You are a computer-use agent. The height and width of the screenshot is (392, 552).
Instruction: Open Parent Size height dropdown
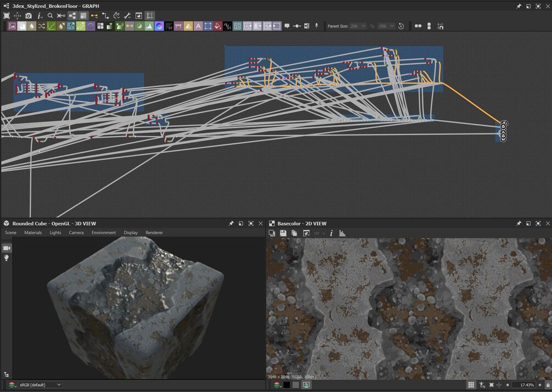click(x=386, y=26)
